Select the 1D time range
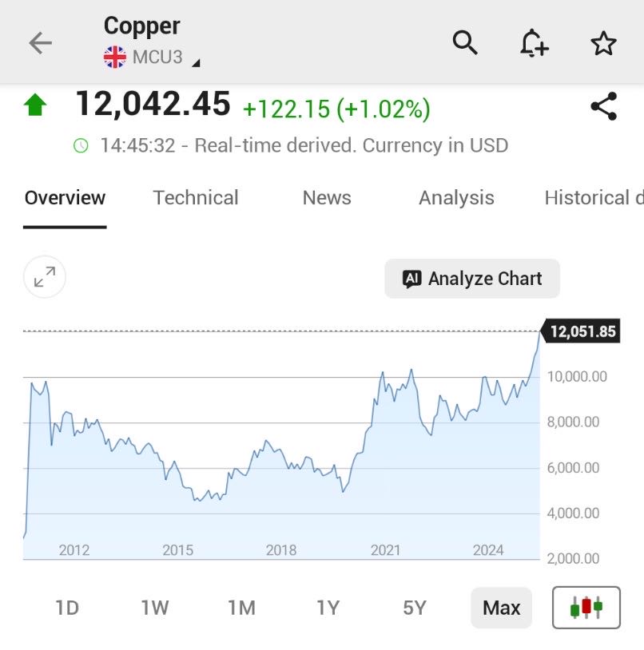Screen dimensions: 644x650 (x=67, y=608)
